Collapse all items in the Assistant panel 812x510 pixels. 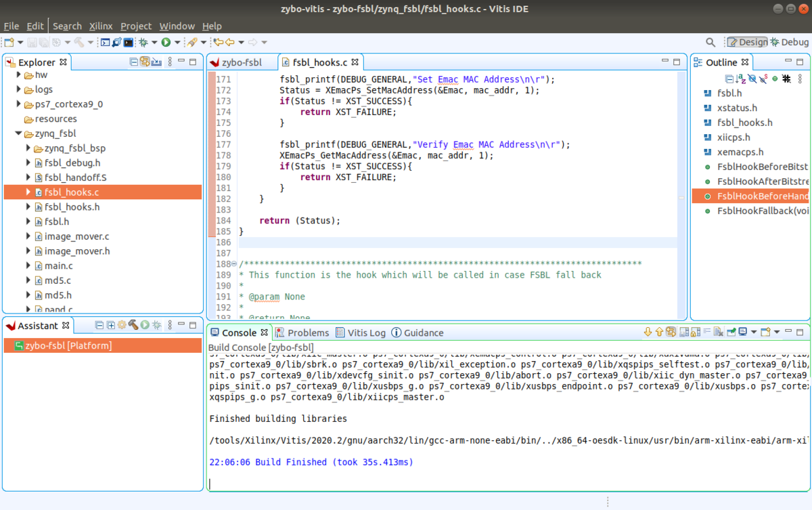coord(99,325)
